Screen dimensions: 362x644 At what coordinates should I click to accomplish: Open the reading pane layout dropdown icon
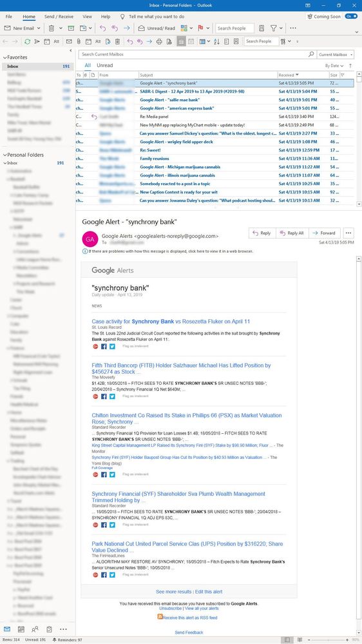point(204,41)
